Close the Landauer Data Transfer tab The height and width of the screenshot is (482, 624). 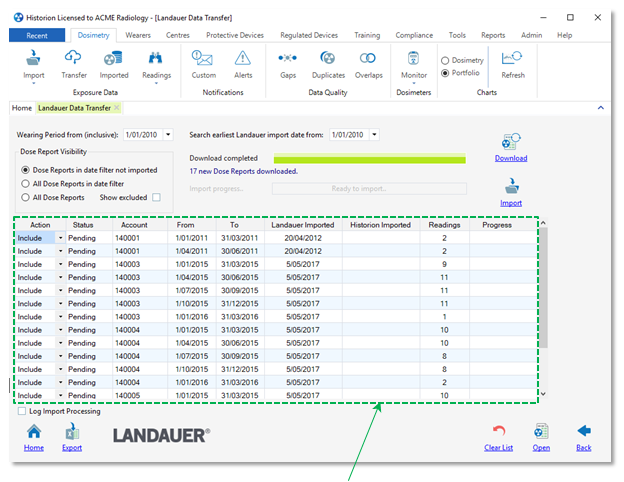pyautogui.click(x=117, y=107)
